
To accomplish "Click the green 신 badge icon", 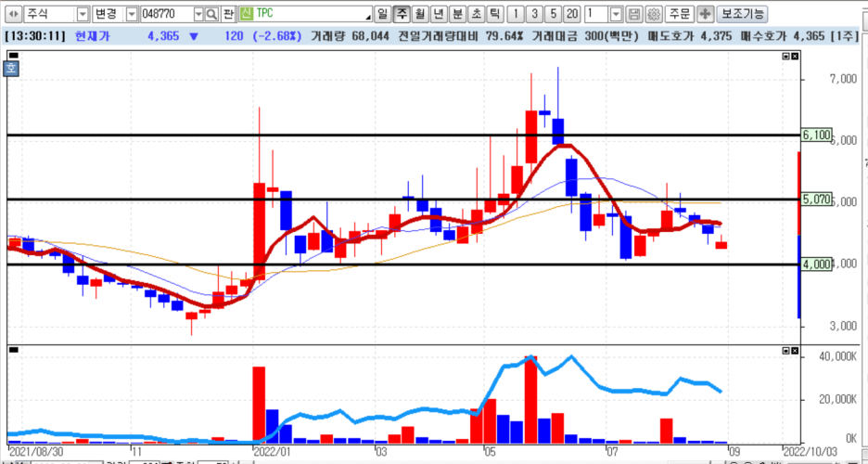I will [x=246, y=14].
